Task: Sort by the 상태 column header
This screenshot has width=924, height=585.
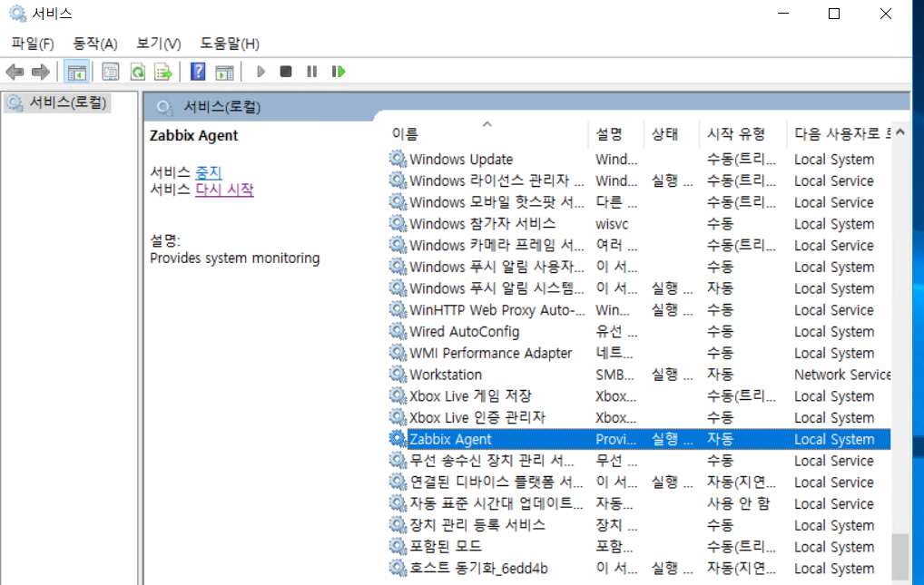Action: point(671,133)
